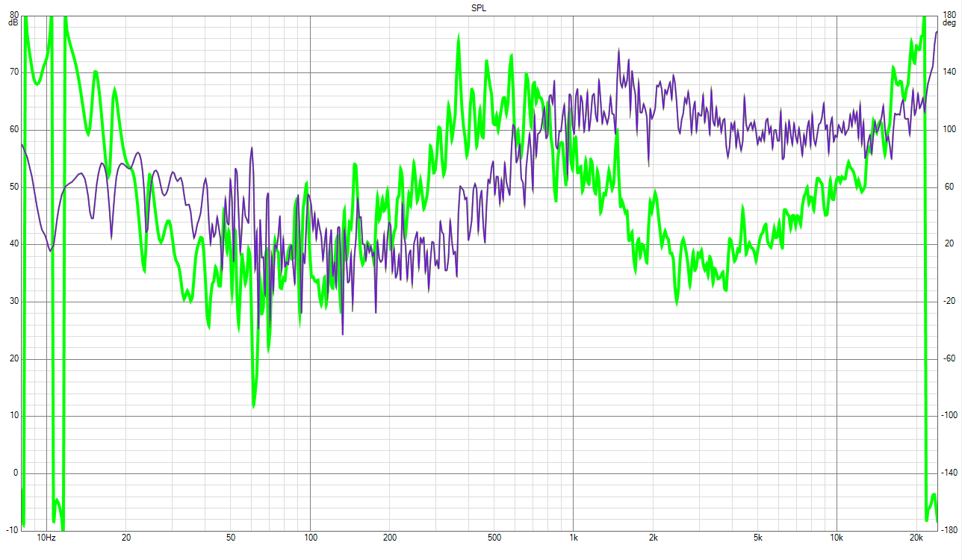Screen dimensions: 962x560
Task: Click the "5k" frequency axis label
Action: tap(758, 538)
